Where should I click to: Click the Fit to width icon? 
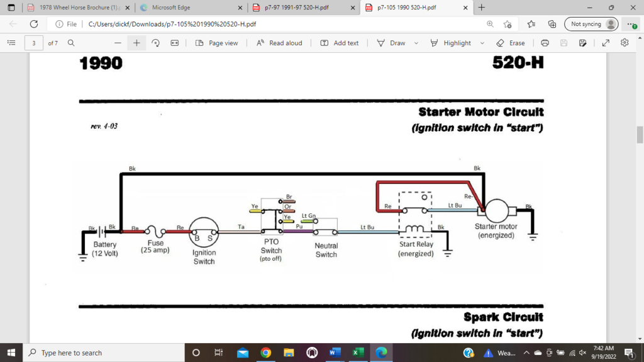tap(174, 43)
